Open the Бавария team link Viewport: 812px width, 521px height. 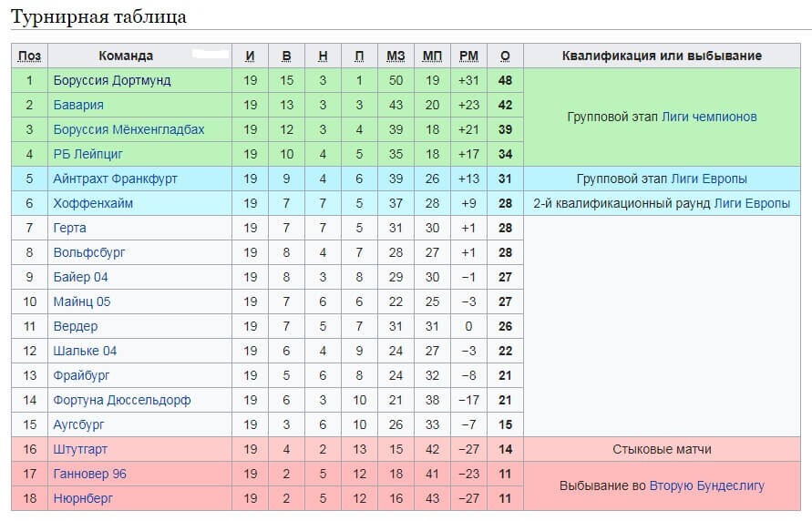point(78,105)
